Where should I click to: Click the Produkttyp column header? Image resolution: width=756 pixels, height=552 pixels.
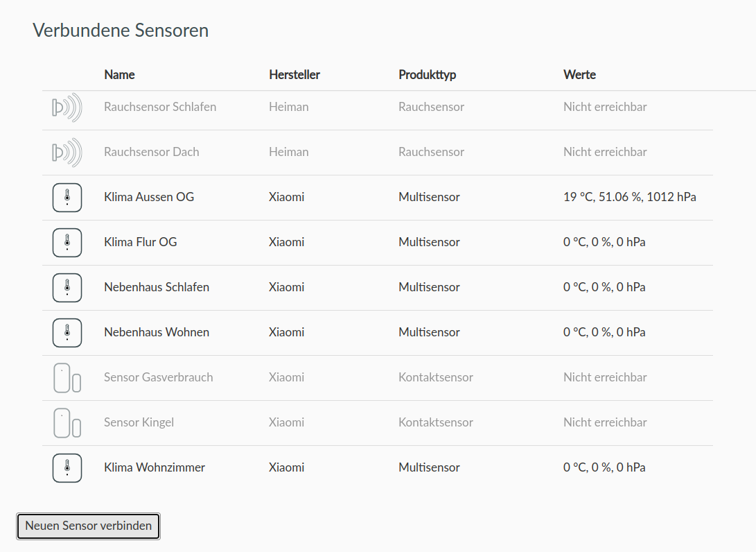[x=428, y=75]
